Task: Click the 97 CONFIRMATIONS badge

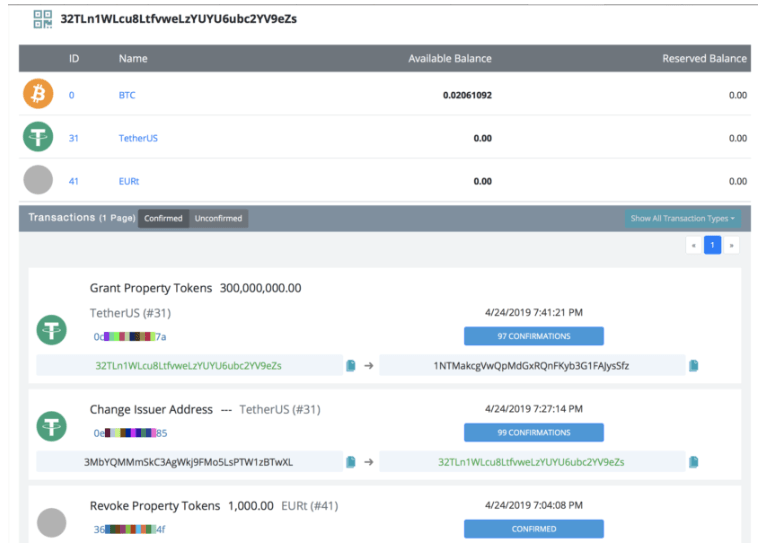Action: (534, 336)
